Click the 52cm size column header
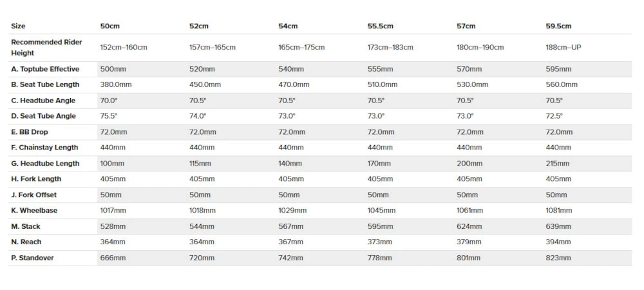 click(x=198, y=26)
